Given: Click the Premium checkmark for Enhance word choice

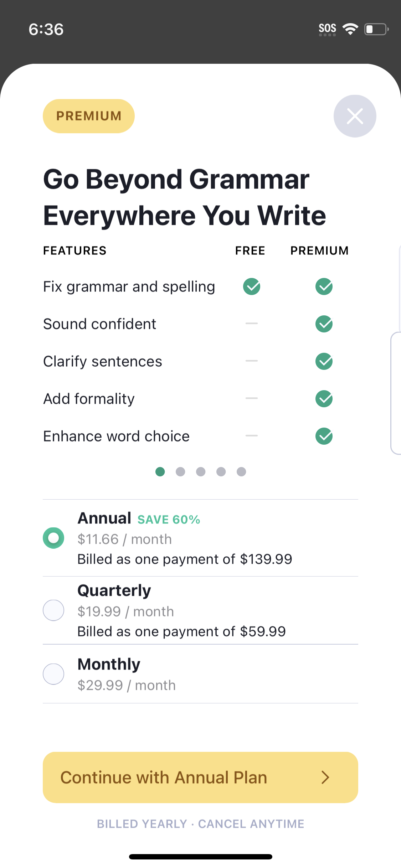Looking at the screenshot, I should (x=324, y=436).
